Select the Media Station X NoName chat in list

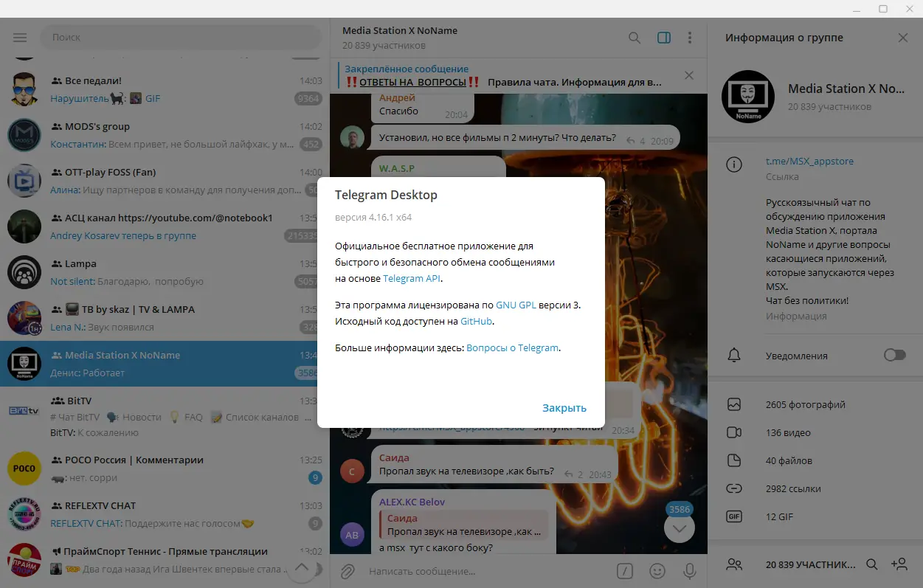tap(165, 364)
